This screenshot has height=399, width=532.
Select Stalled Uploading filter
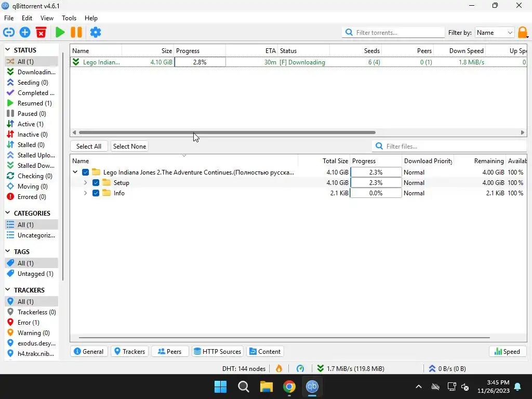coord(31,155)
